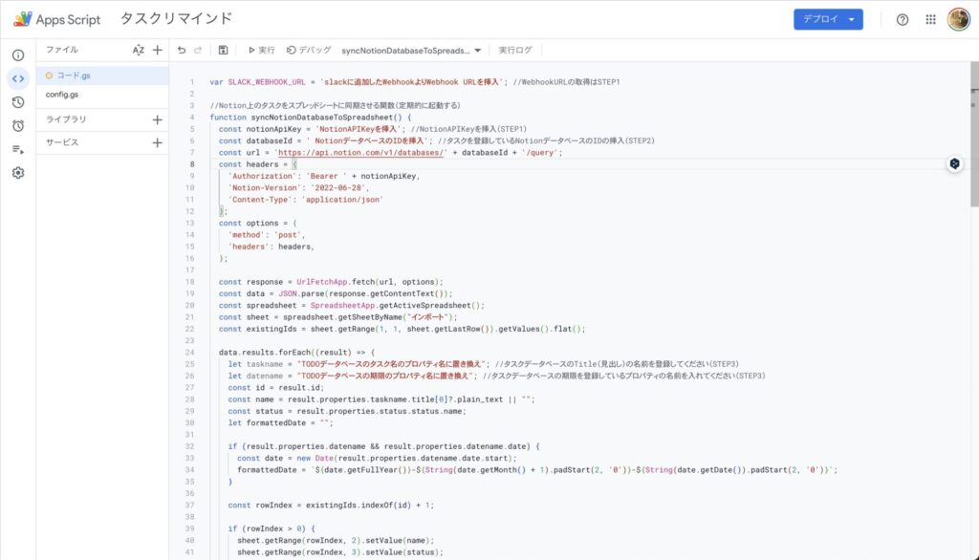Toggle alphabetical sorting of files
This screenshot has width=979, height=560.
[x=137, y=50]
